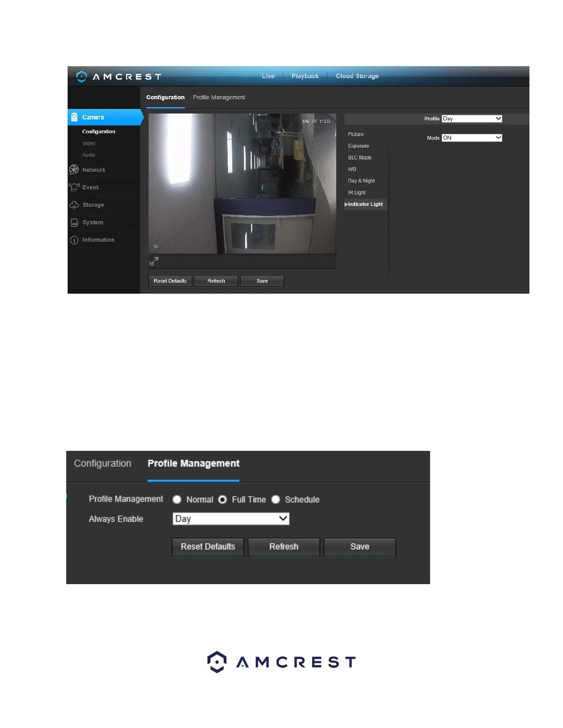Select the Normal profile management radio
Viewport: 563px width, 728px height.
click(177, 500)
